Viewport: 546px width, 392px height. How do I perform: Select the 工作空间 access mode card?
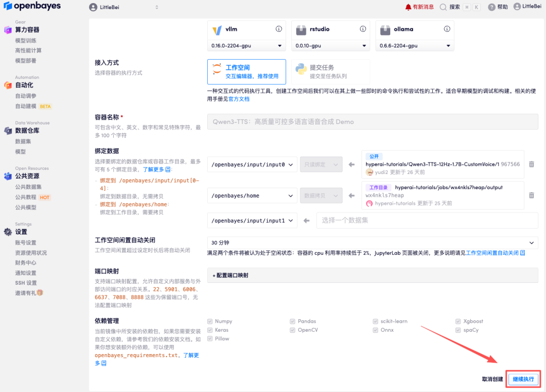247,72
